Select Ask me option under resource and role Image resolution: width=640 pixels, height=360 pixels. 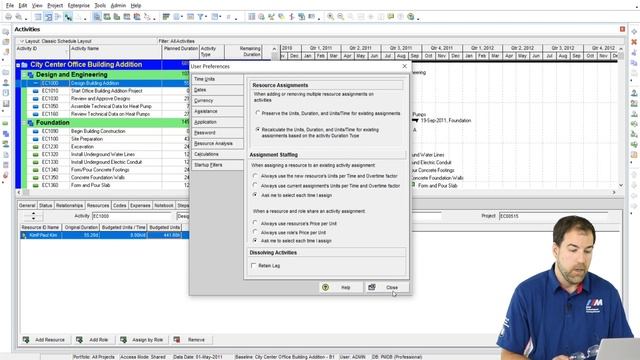click(255, 241)
